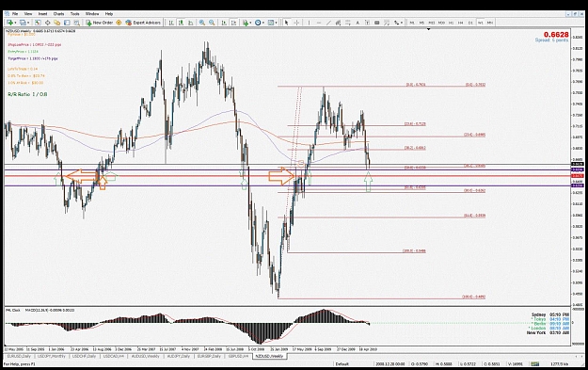Open the View menu
This screenshot has height=370, width=588.
(x=27, y=14)
